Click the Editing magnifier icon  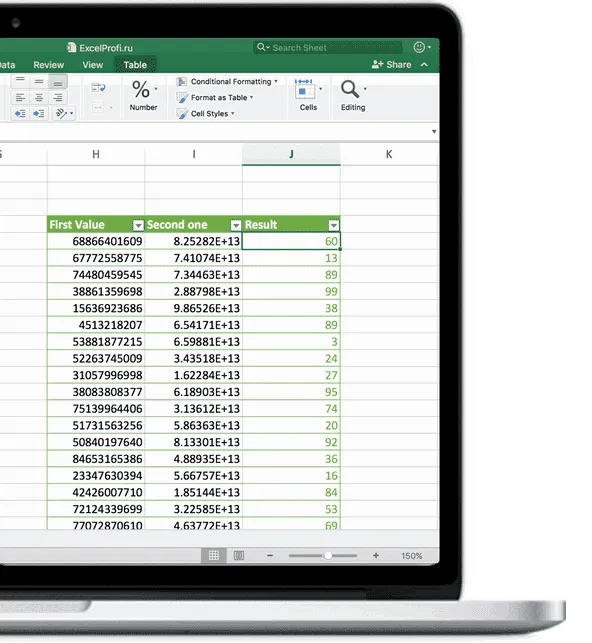[350, 89]
